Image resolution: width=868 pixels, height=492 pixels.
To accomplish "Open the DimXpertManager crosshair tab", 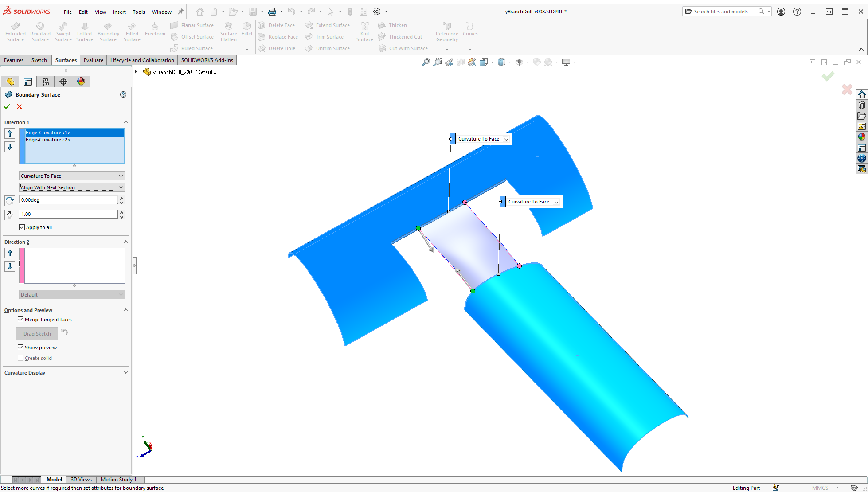I will click(63, 82).
